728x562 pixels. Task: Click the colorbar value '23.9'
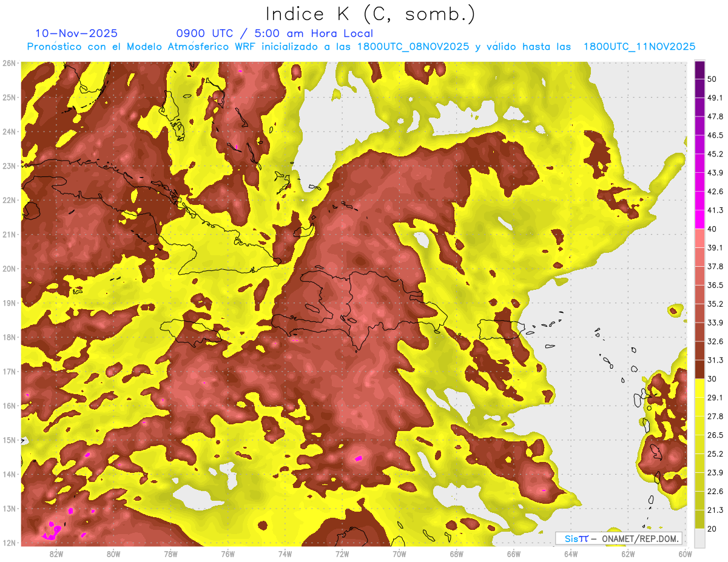pos(715,472)
